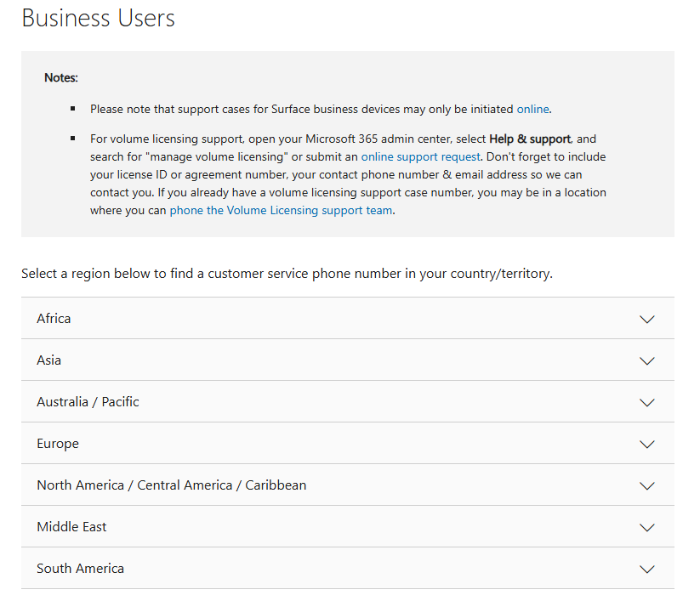
Task: Click the chevron icon beside Europe
Action: (646, 445)
